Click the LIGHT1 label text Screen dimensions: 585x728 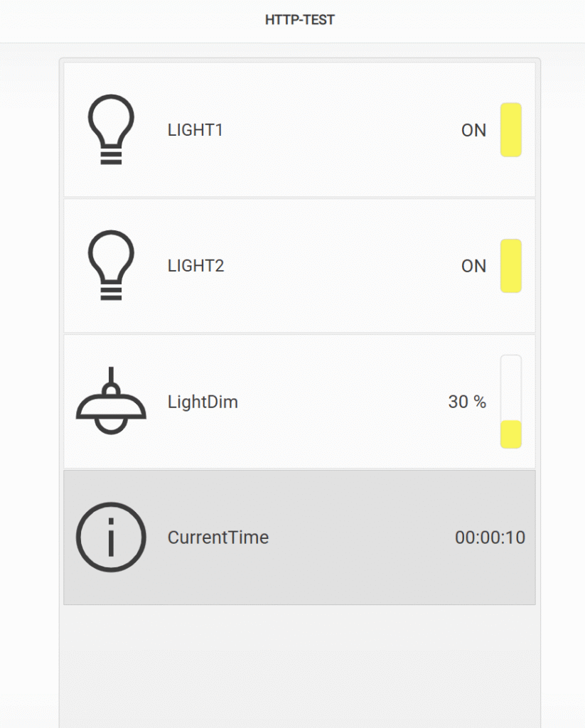[x=195, y=130]
